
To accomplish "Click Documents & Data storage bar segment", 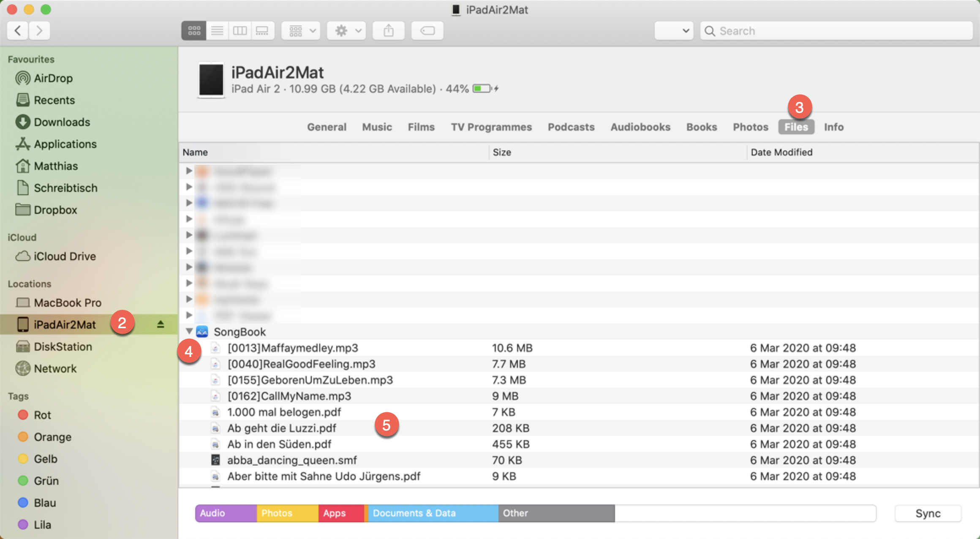I will coord(433,513).
